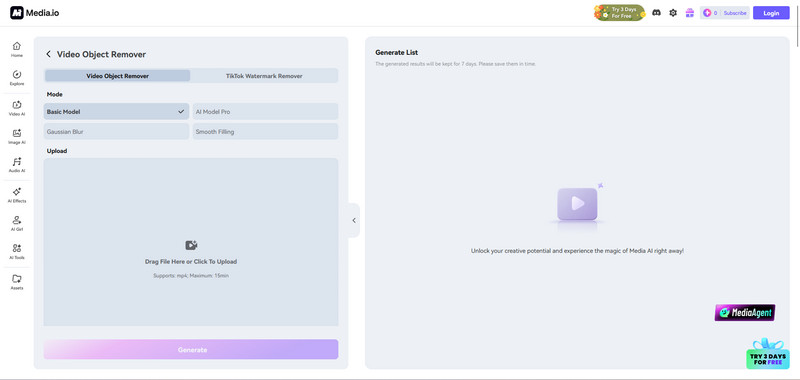Click the Upload label
The height and width of the screenshot is (380, 800).
tap(57, 151)
